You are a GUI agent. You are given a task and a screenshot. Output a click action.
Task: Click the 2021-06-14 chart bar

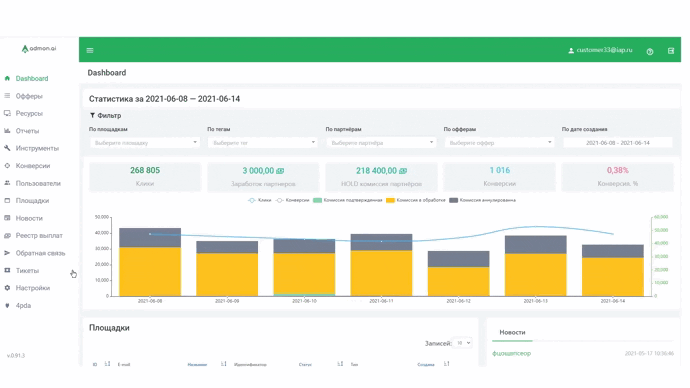(x=613, y=270)
